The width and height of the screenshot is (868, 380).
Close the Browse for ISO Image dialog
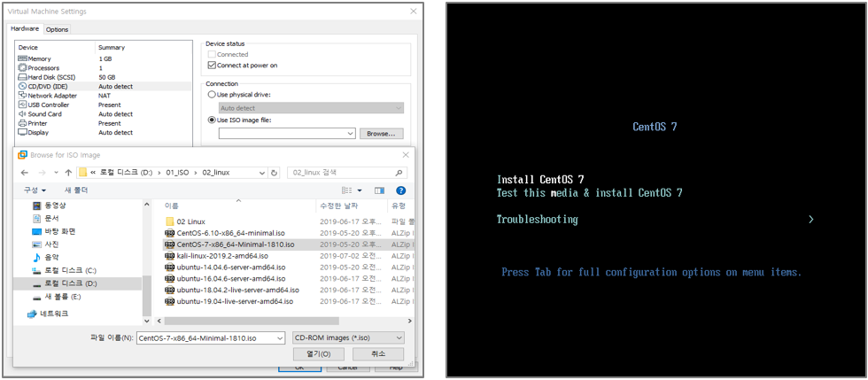(407, 155)
